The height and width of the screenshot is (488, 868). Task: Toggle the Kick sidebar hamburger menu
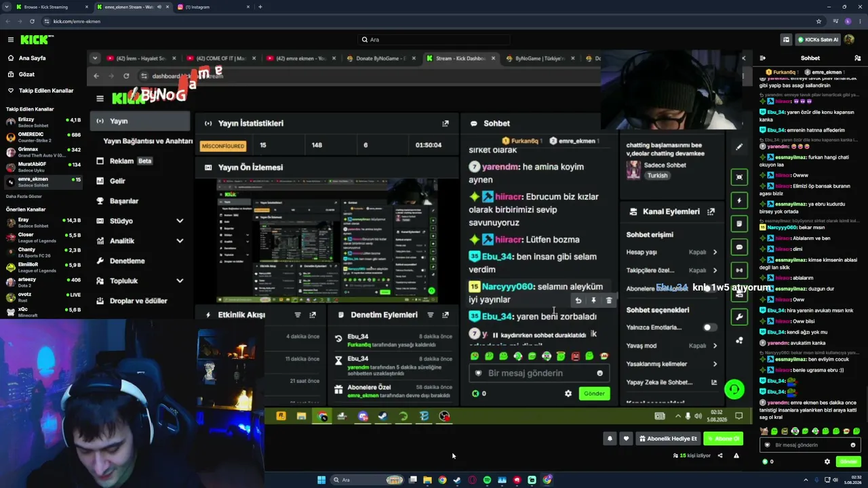[10, 40]
